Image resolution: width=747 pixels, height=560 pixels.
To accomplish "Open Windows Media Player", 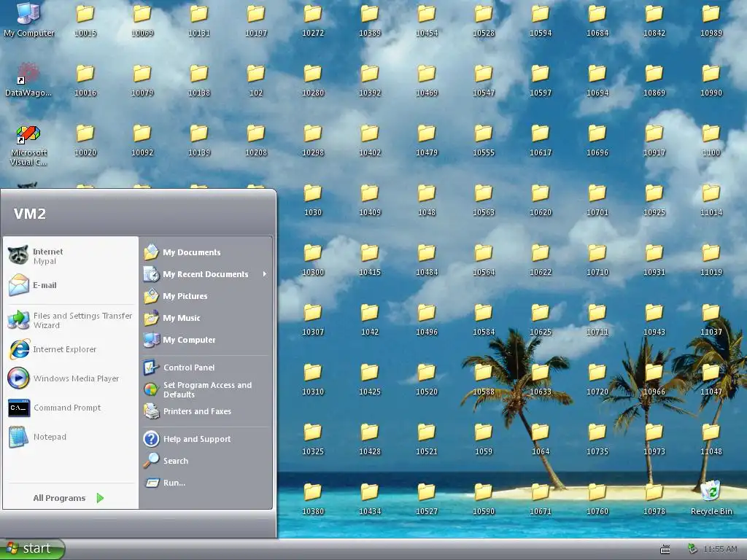I will 71,378.
